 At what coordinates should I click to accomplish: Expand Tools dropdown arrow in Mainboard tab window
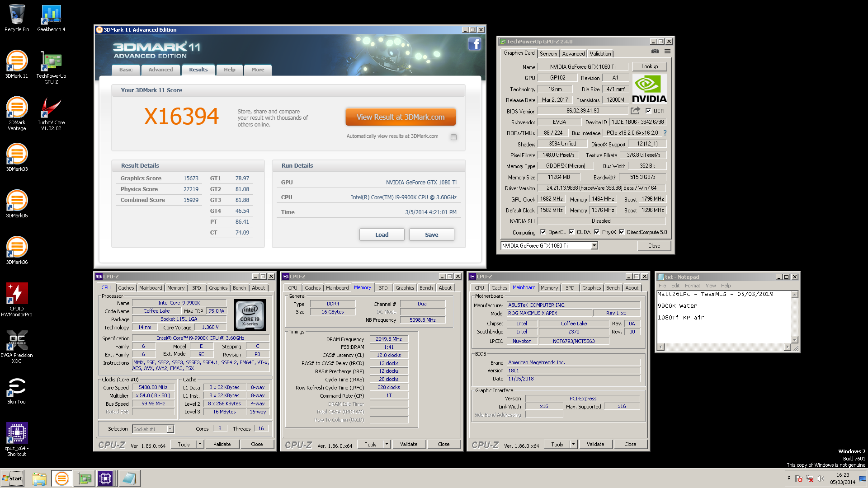(x=573, y=444)
